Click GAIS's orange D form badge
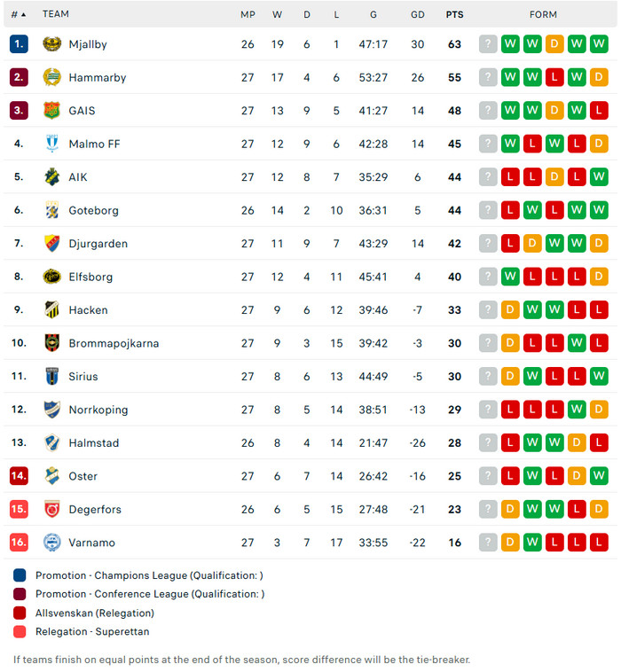 (x=554, y=111)
